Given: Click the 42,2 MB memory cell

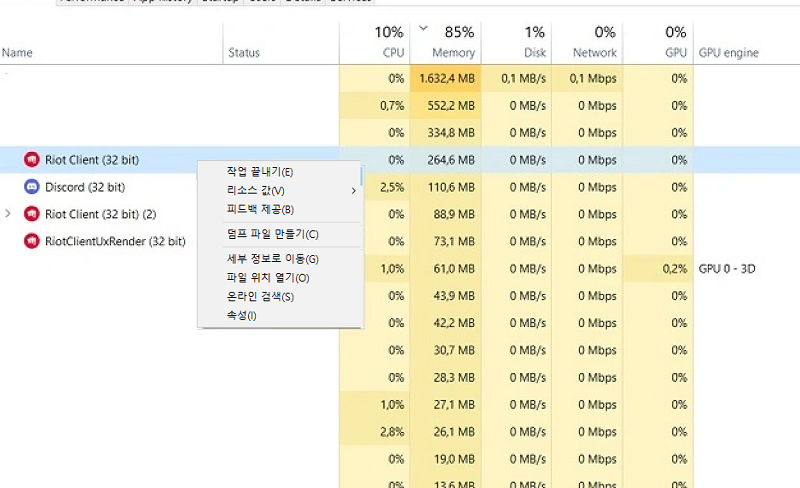Looking at the screenshot, I should point(446,323).
